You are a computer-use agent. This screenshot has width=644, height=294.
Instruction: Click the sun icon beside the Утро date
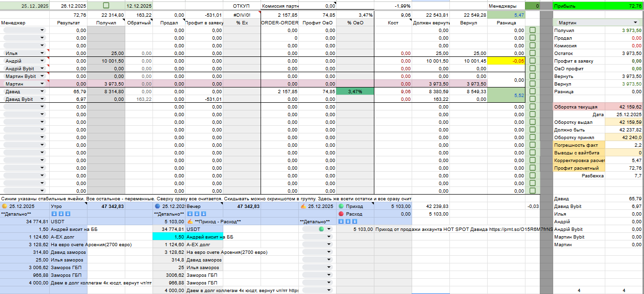point(5,207)
